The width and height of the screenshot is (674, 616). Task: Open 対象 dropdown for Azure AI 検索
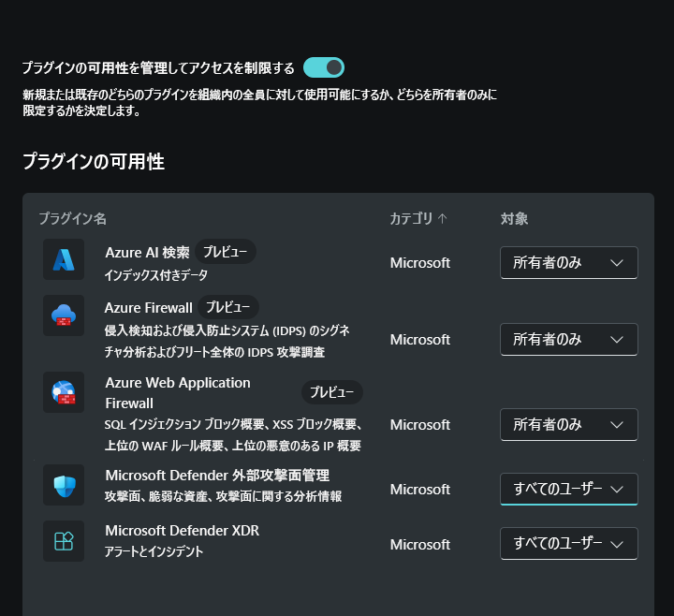coord(569,263)
